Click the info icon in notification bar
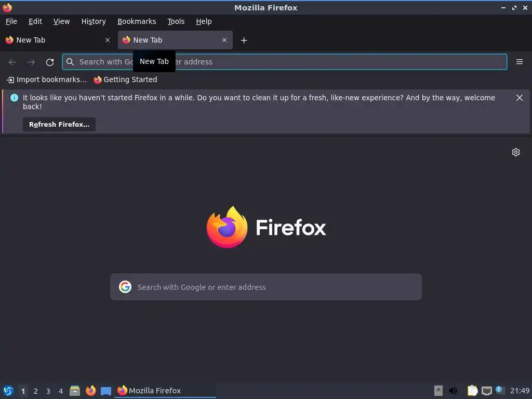This screenshot has width=532, height=399. click(14, 98)
